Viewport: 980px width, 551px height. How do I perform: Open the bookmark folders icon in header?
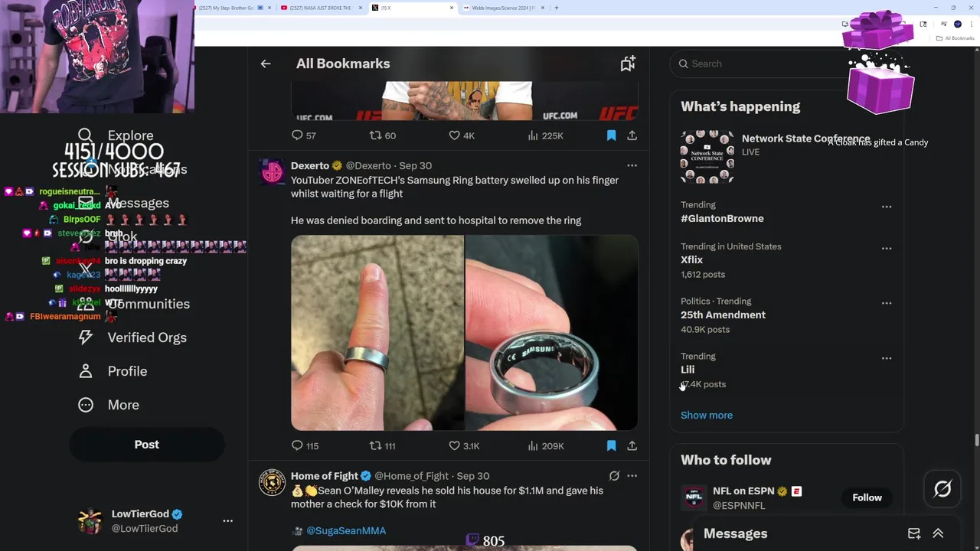coord(628,64)
